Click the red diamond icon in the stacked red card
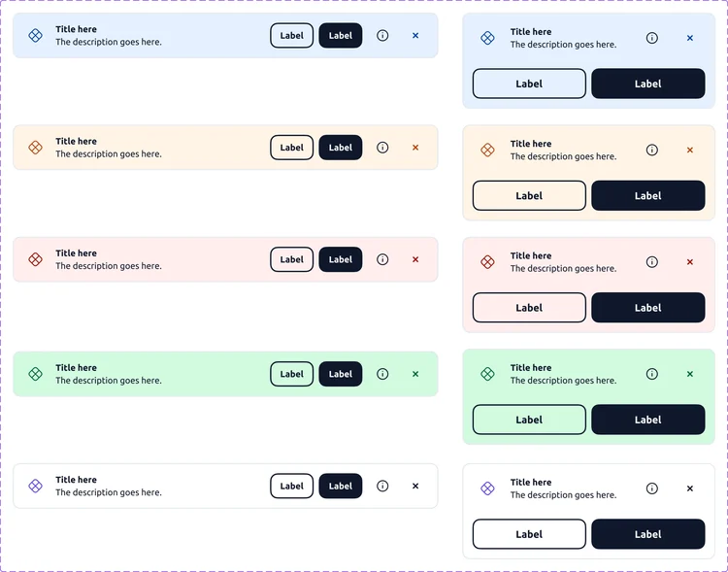 (487, 261)
